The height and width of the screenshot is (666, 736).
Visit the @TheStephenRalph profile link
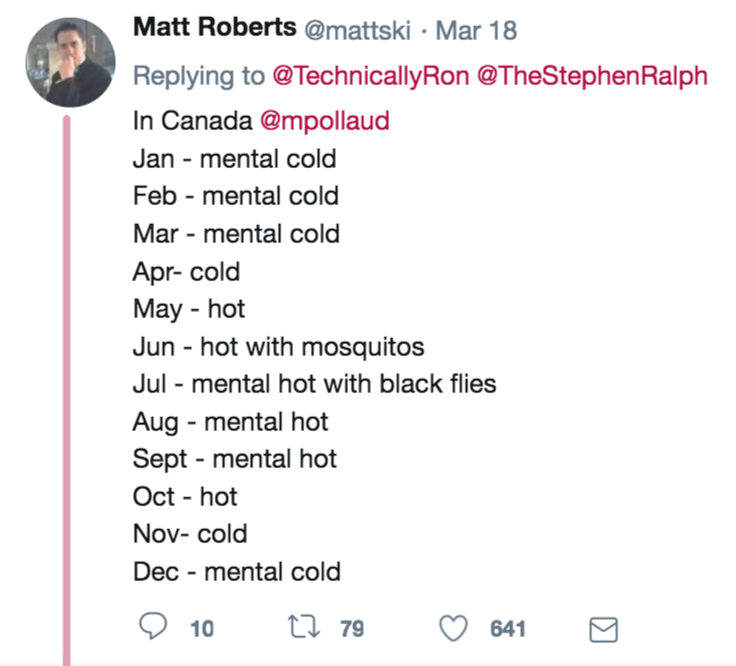point(593,76)
